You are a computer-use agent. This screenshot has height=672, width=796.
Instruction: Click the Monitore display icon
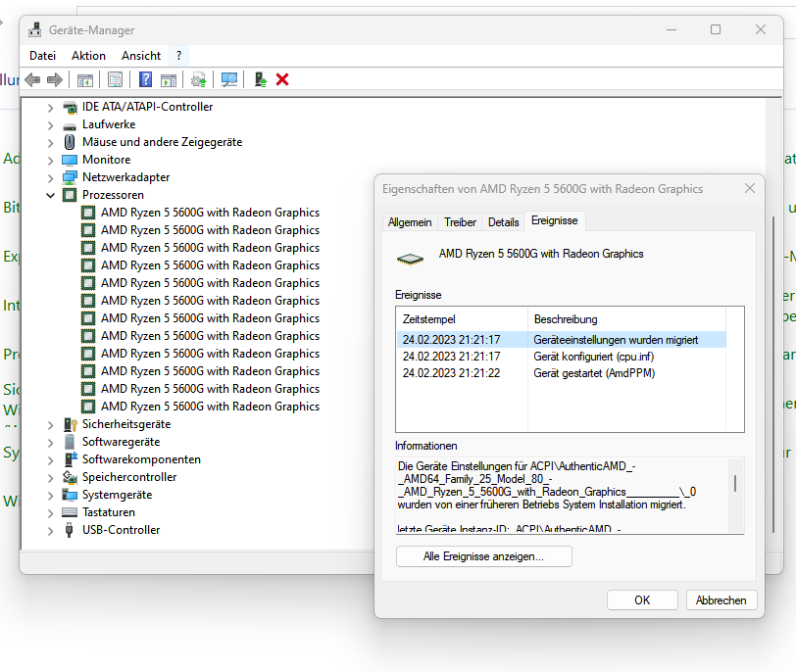click(x=70, y=160)
